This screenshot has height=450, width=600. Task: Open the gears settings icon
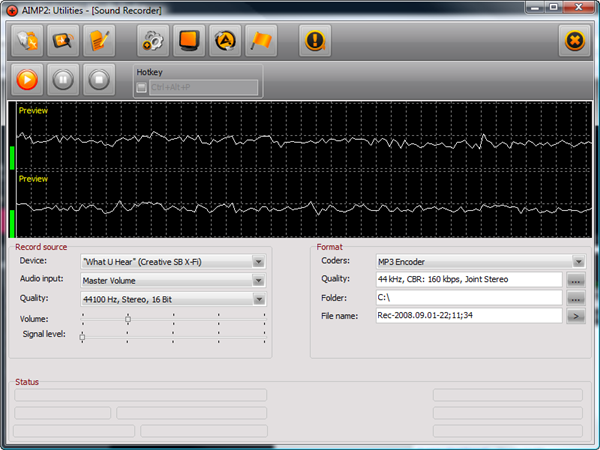[x=153, y=41]
